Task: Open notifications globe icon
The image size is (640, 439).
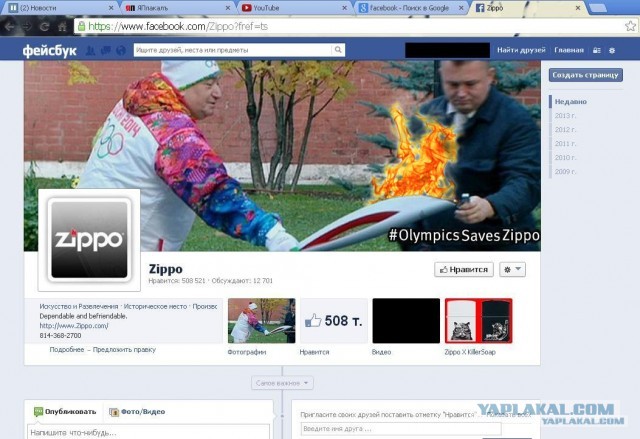Action: click(x=121, y=51)
